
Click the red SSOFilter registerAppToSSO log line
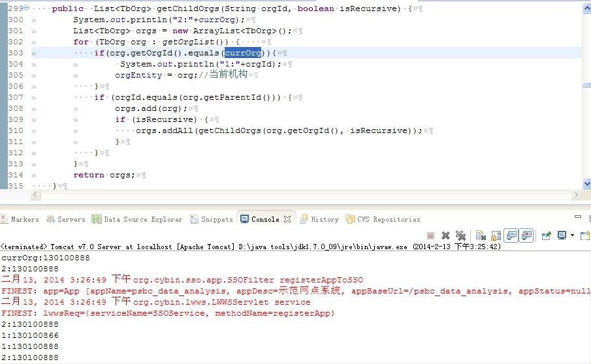(x=182, y=280)
